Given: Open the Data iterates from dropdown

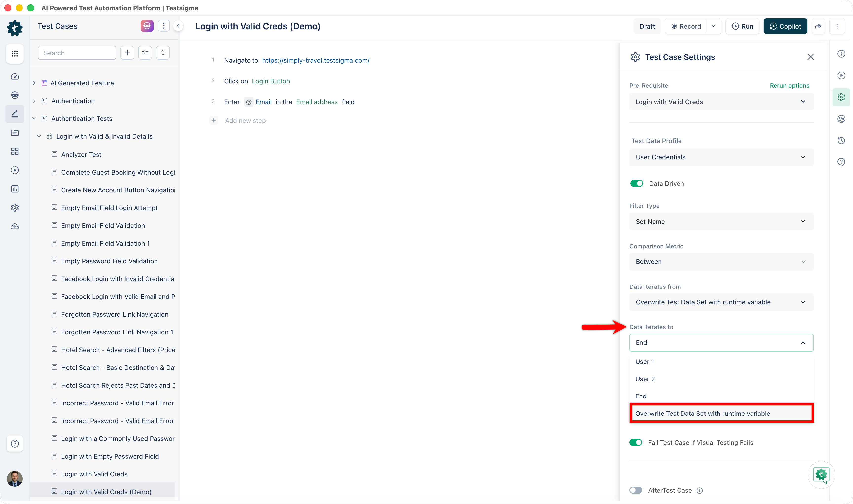Looking at the screenshot, I should pos(721,302).
